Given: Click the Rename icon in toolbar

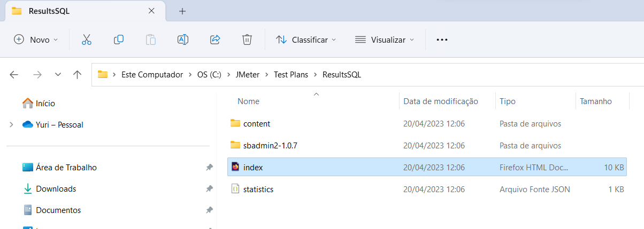Looking at the screenshot, I should point(183,40).
